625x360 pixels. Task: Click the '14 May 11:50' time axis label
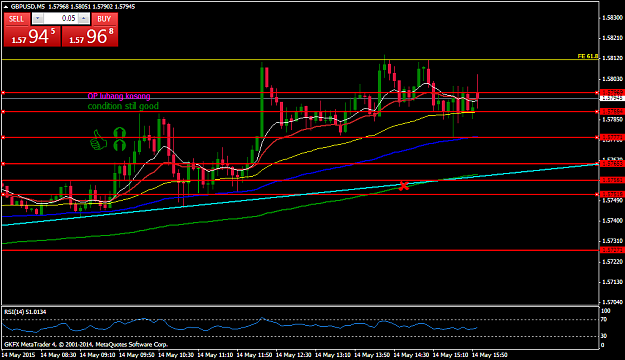[x=254, y=355]
